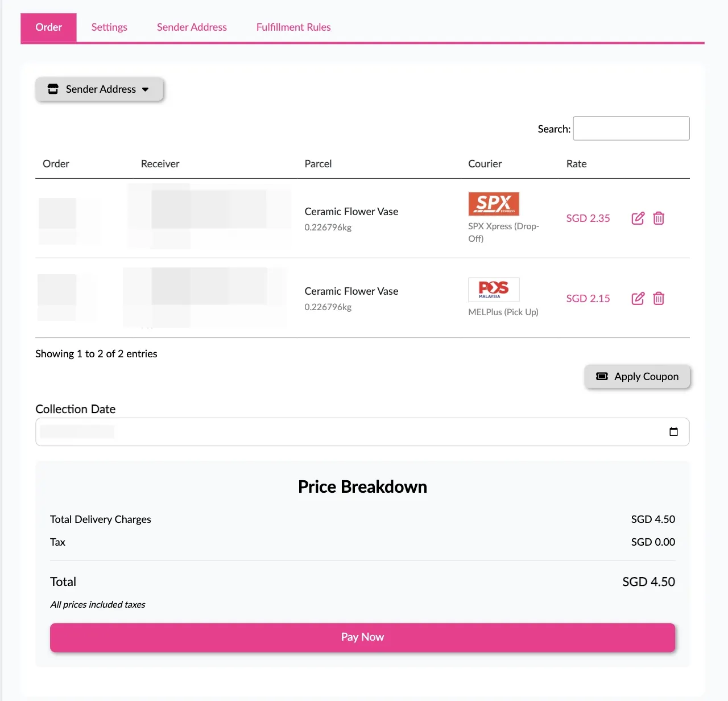The width and height of the screenshot is (728, 701).
Task: Collapse the Sender Address chevron
Action: click(146, 89)
